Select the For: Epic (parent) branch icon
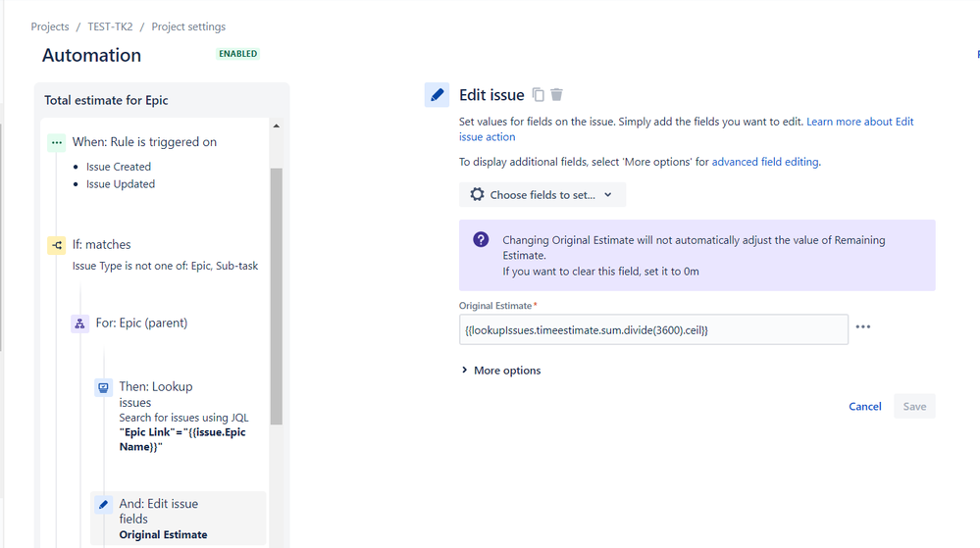The width and height of the screenshot is (980, 548). click(x=80, y=324)
